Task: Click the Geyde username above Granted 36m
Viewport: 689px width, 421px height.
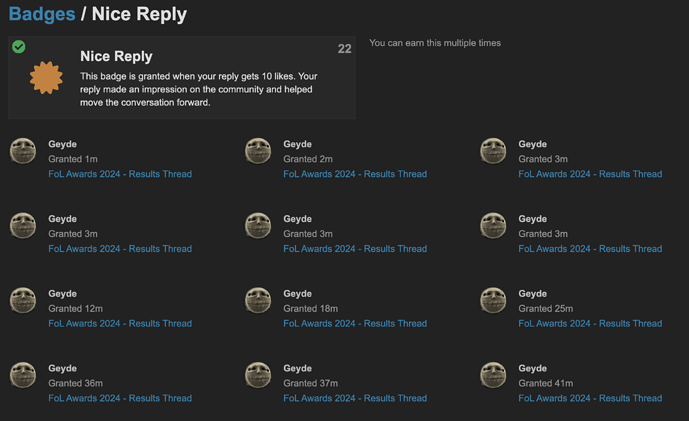Action: click(62, 368)
